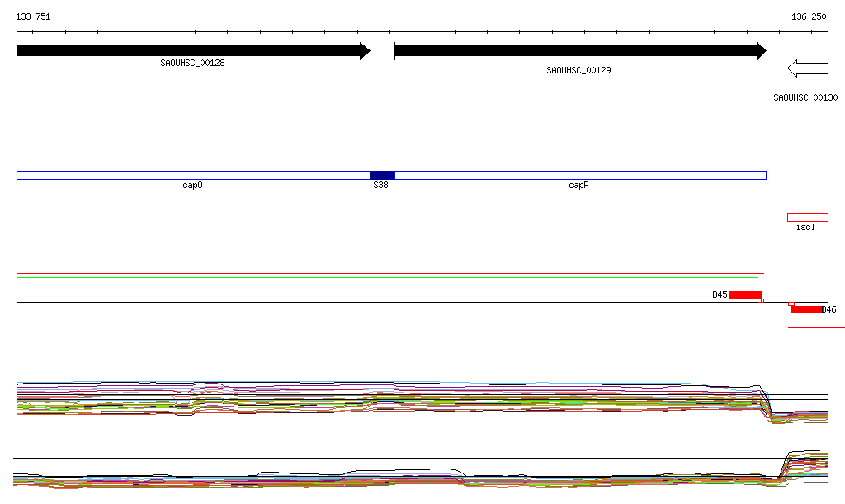Click the white SAOUHSC_00130 gene arrow

pyautogui.click(x=808, y=68)
